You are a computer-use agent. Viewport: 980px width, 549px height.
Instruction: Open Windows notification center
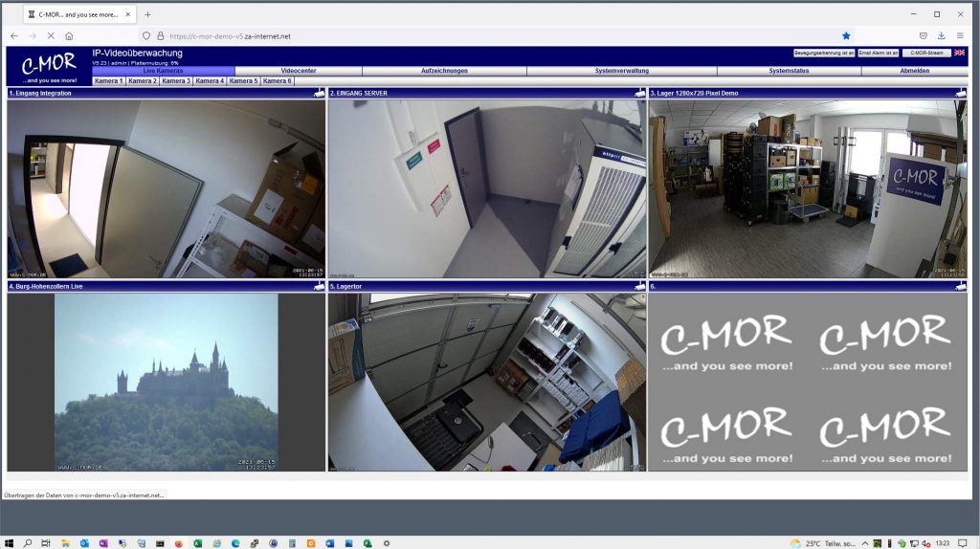pyautogui.click(x=963, y=543)
